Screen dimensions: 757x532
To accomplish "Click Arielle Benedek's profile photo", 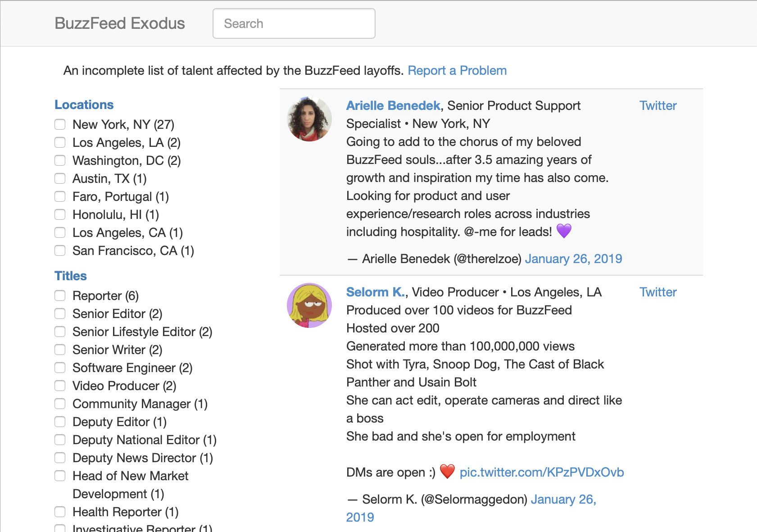I will click(309, 119).
